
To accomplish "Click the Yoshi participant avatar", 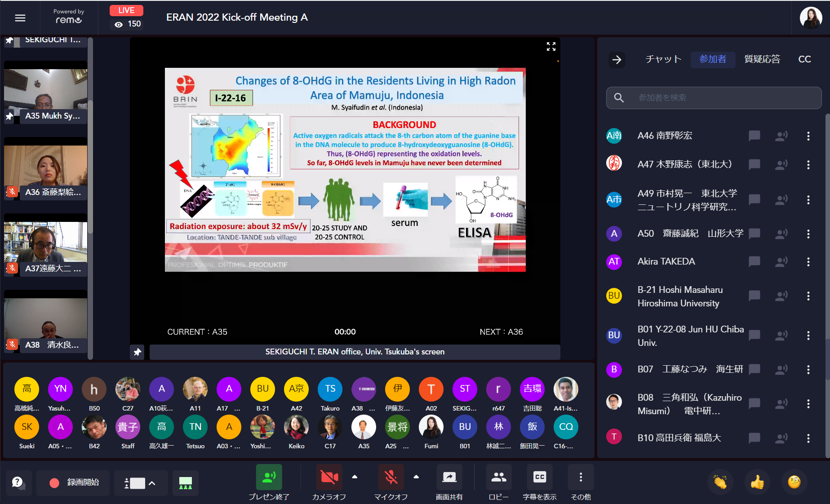I will (263, 427).
